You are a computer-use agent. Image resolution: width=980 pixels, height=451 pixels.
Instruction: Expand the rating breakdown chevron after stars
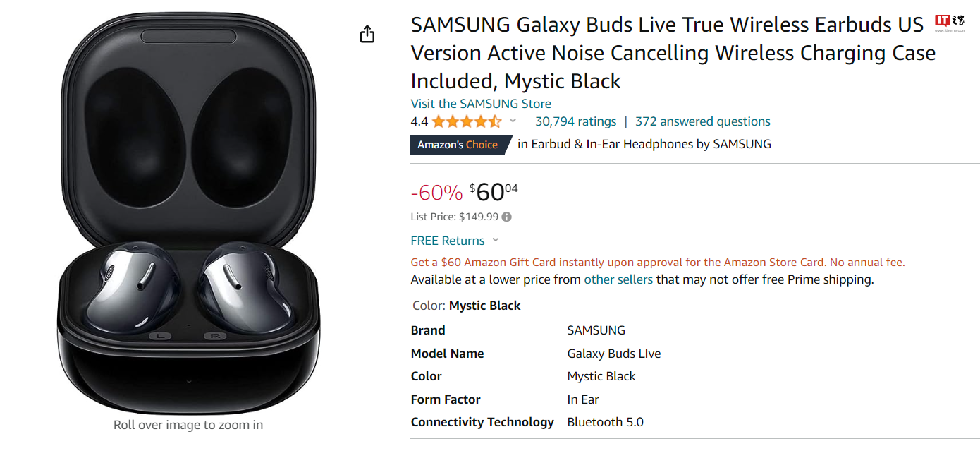pyautogui.click(x=513, y=121)
